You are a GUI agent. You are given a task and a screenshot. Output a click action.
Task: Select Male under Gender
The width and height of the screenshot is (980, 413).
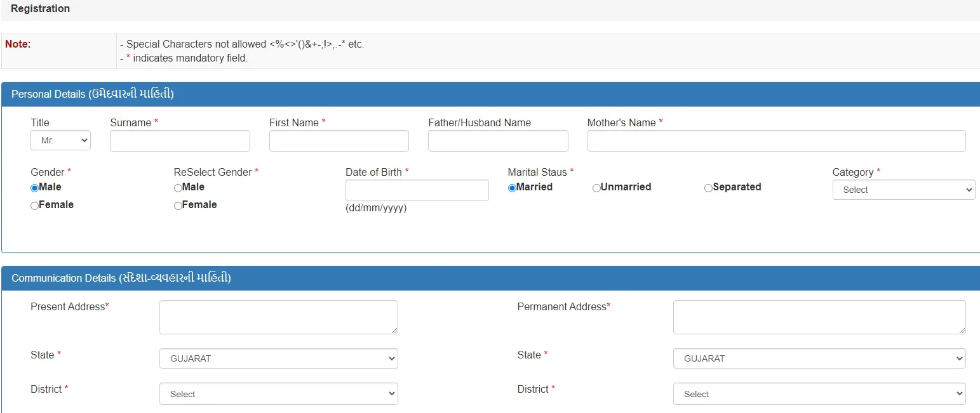pyautogui.click(x=35, y=188)
